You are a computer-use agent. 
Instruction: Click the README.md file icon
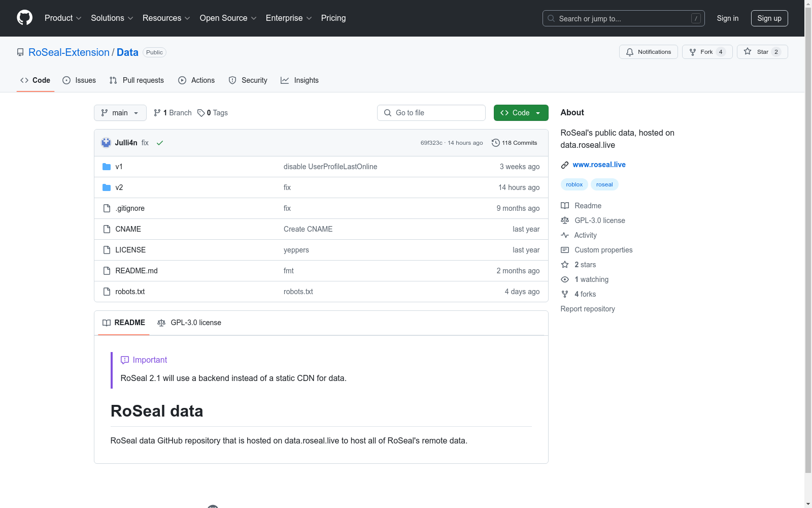tap(107, 271)
